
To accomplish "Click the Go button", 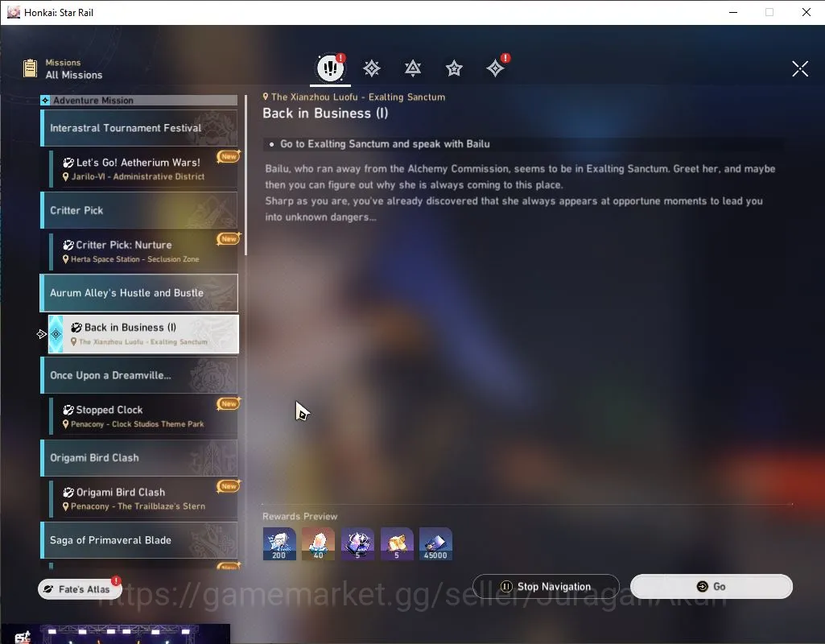I will pos(712,587).
